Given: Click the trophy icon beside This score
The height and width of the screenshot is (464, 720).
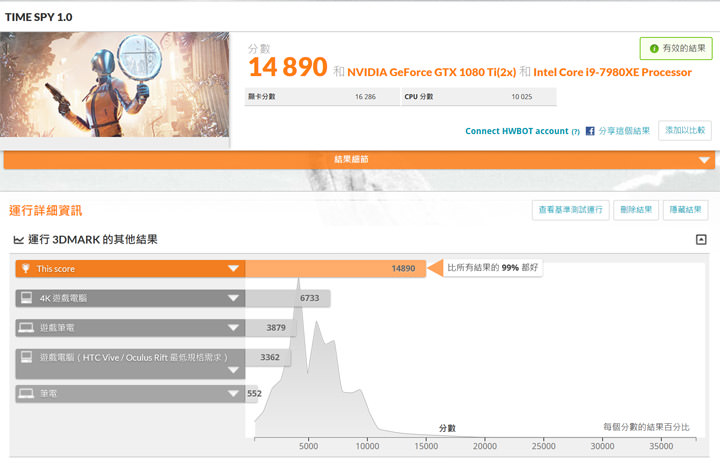Looking at the screenshot, I should pyautogui.click(x=25, y=268).
